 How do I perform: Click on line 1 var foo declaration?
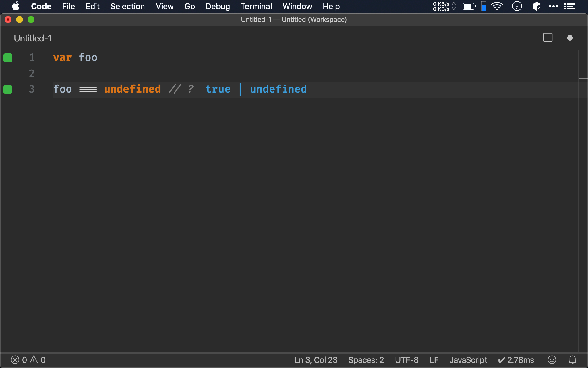click(75, 57)
